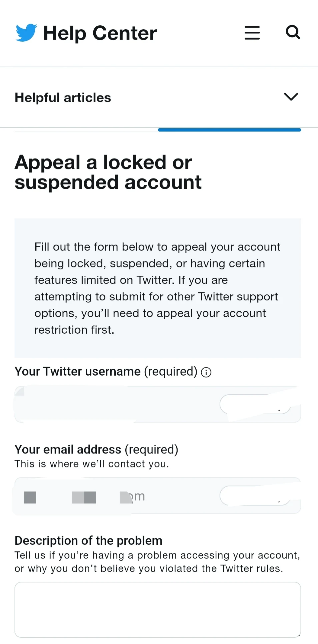Click inside the problem description textarea

click(157, 609)
